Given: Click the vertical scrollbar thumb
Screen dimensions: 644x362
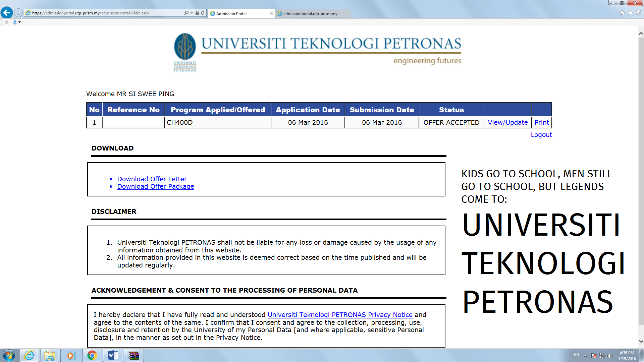Looking at the screenshot, I should [x=641, y=181].
